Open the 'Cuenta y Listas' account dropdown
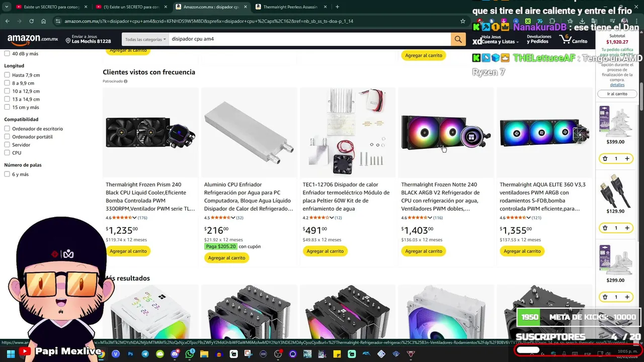644x362 pixels. [498, 42]
